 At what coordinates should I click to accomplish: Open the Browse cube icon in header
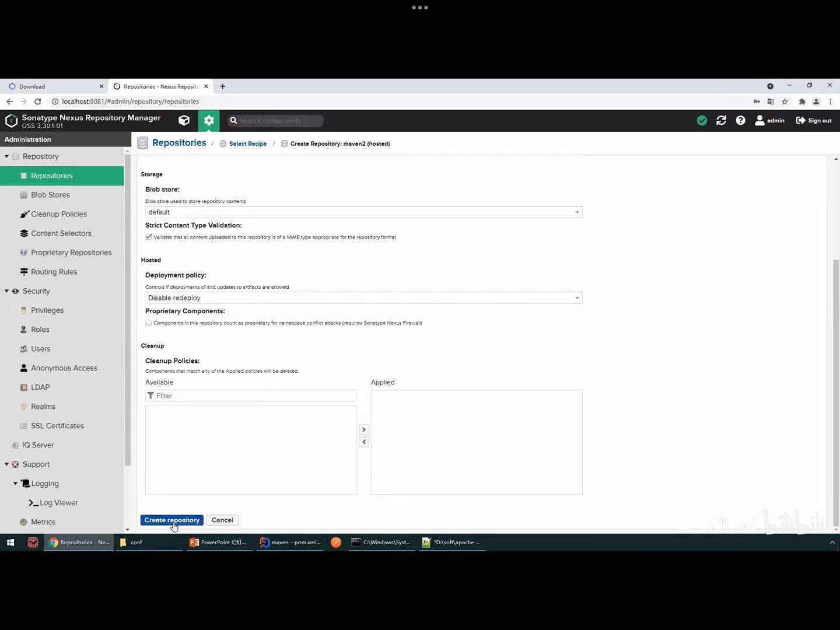tap(184, 120)
